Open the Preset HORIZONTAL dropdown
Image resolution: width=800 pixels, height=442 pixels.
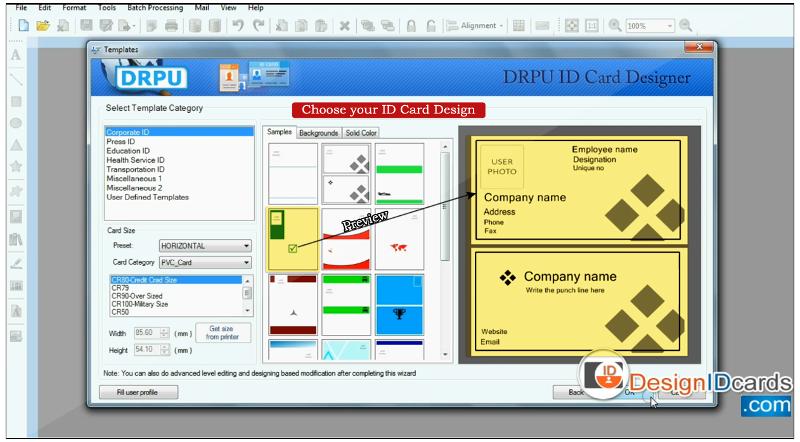pos(205,246)
